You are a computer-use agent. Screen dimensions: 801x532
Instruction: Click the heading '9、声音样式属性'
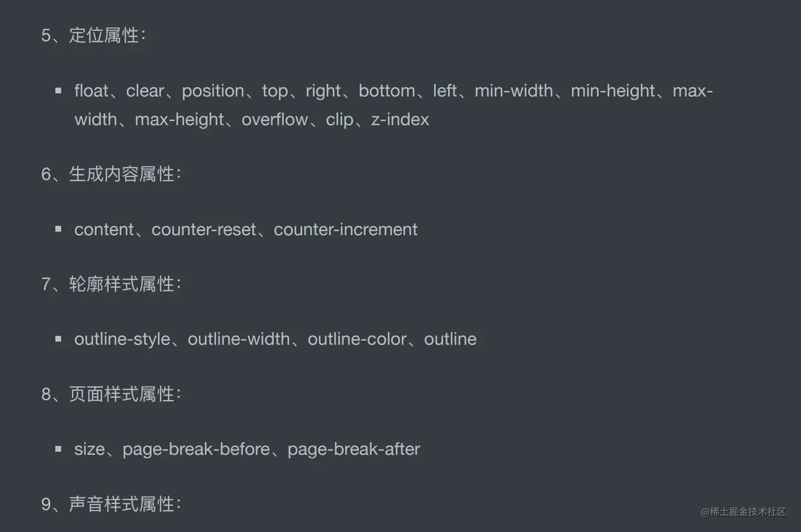point(111,504)
